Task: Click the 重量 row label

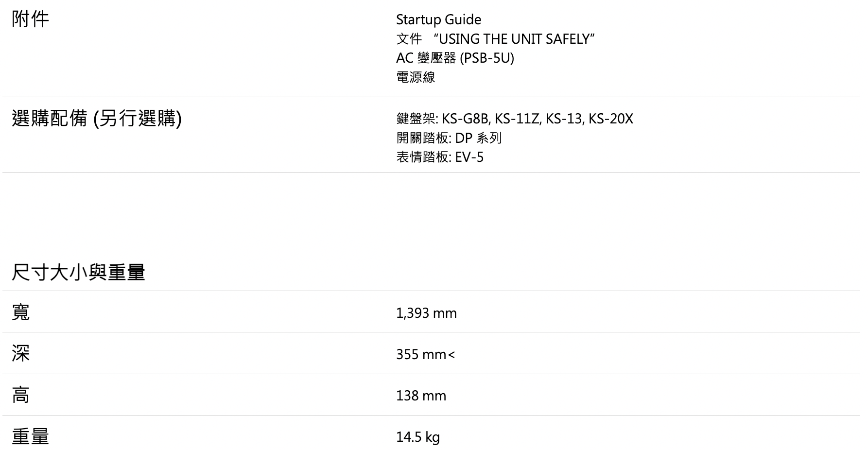Action: 30,436
